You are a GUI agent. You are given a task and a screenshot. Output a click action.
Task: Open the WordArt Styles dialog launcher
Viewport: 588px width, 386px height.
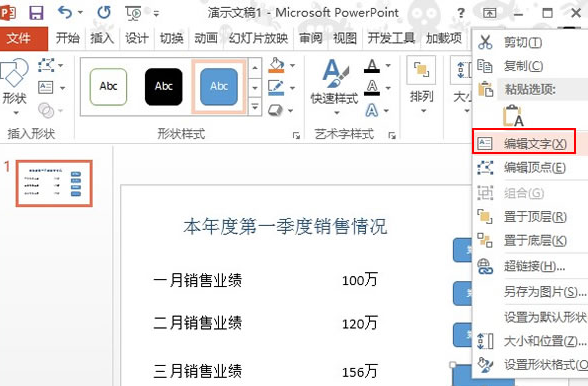392,135
